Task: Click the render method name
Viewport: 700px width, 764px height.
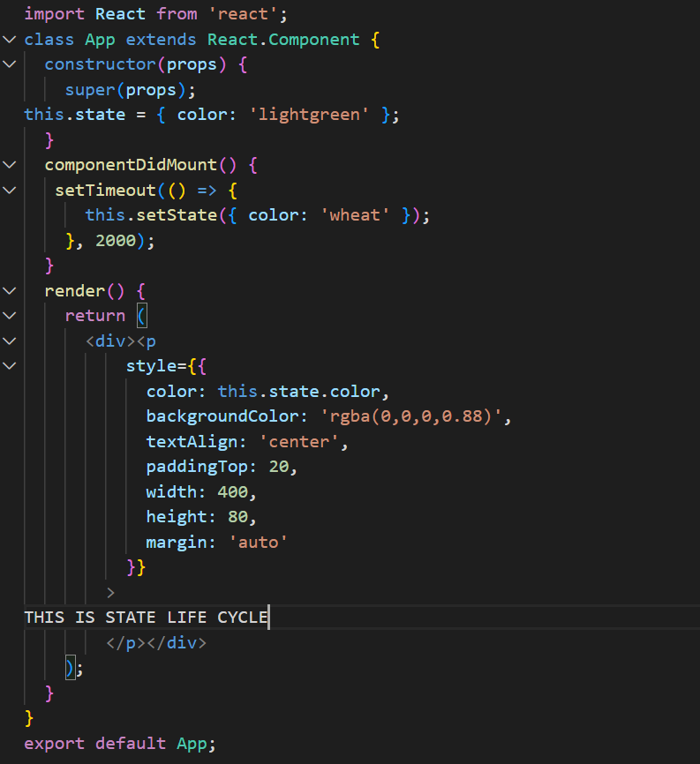Action: pos(75,291)
